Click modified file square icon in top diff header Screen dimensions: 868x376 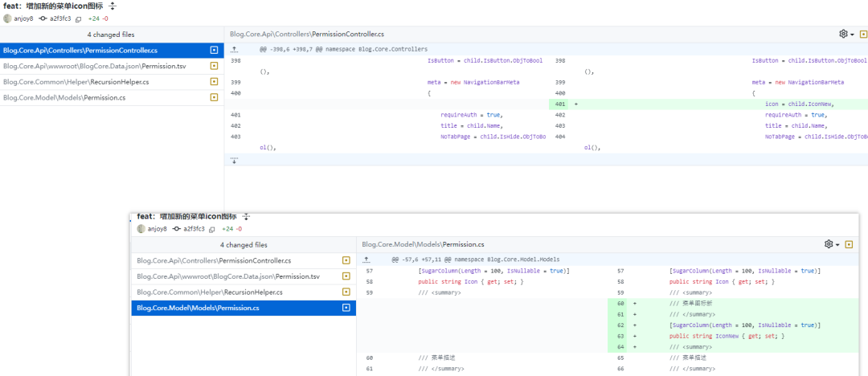click(863, 34)
